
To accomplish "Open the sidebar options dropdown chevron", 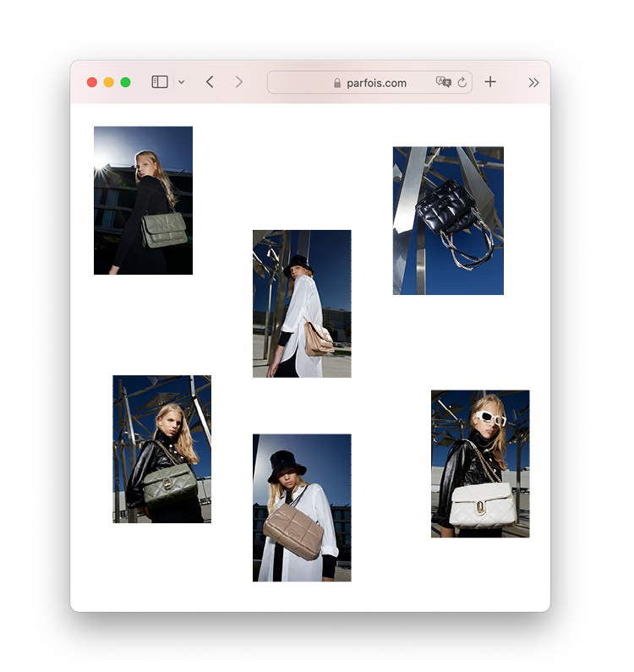I will coord(182,82).
